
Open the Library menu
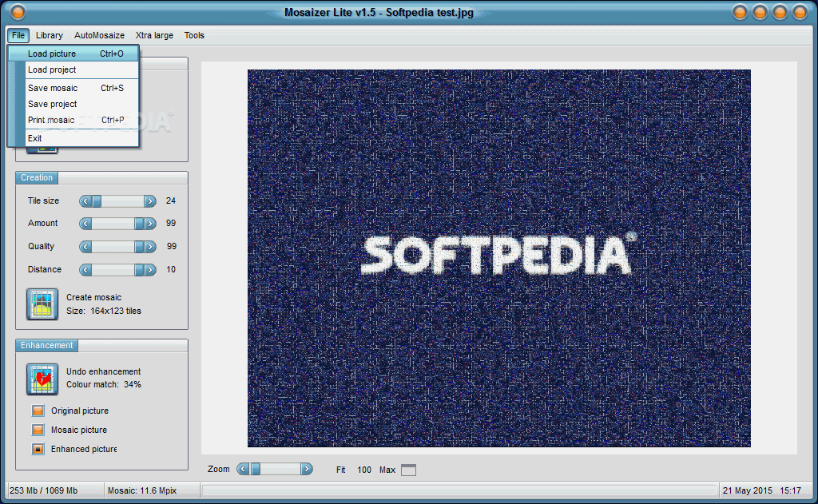pos(50,35)
